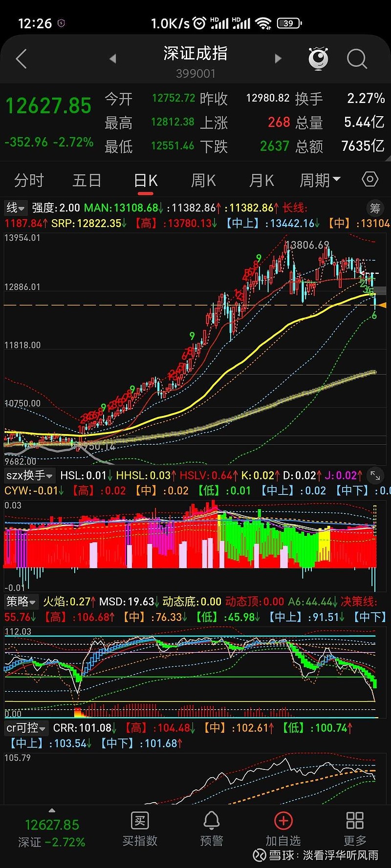This screenshot has width=391, height=868.
Task: Select the 月K tab
Action: [x=261, y=181]
